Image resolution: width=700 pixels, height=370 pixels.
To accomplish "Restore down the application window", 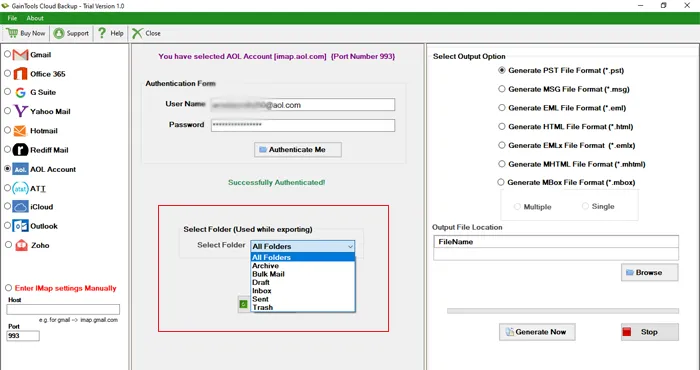I will 663,6.
